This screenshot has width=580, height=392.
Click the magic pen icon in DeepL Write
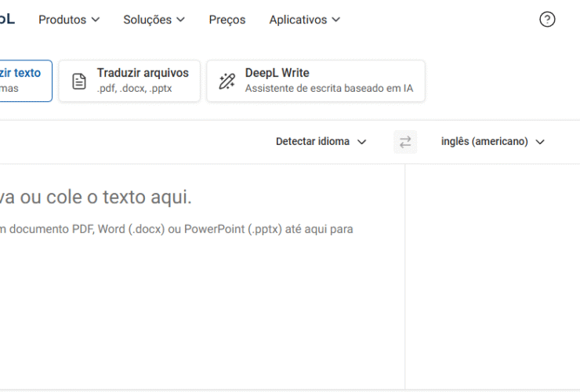pos(227,81)
